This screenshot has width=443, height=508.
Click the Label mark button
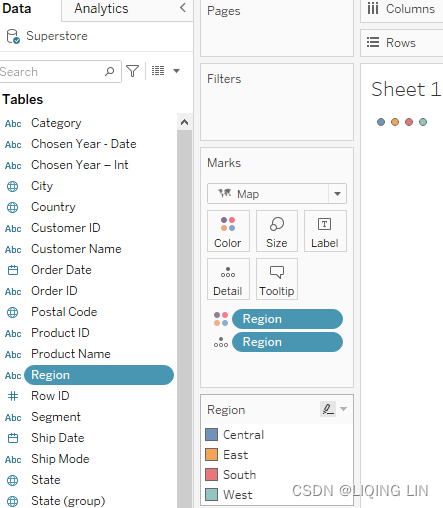tap(325, 231)
